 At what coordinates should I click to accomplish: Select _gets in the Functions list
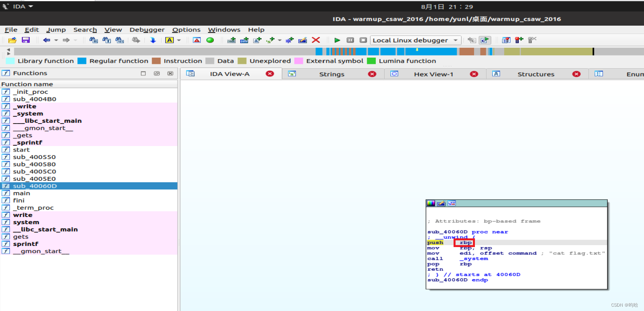89,135
